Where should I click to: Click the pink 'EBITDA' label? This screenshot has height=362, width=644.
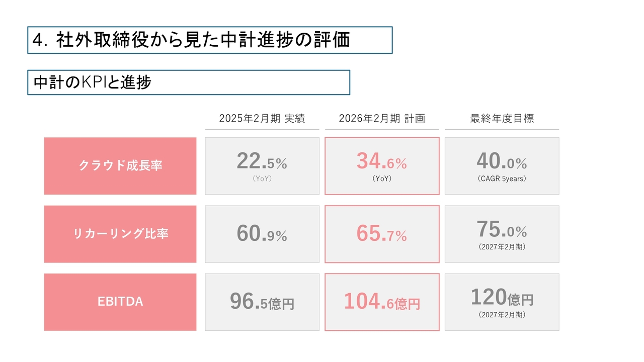pyautogui.click(x=120, y=302)
